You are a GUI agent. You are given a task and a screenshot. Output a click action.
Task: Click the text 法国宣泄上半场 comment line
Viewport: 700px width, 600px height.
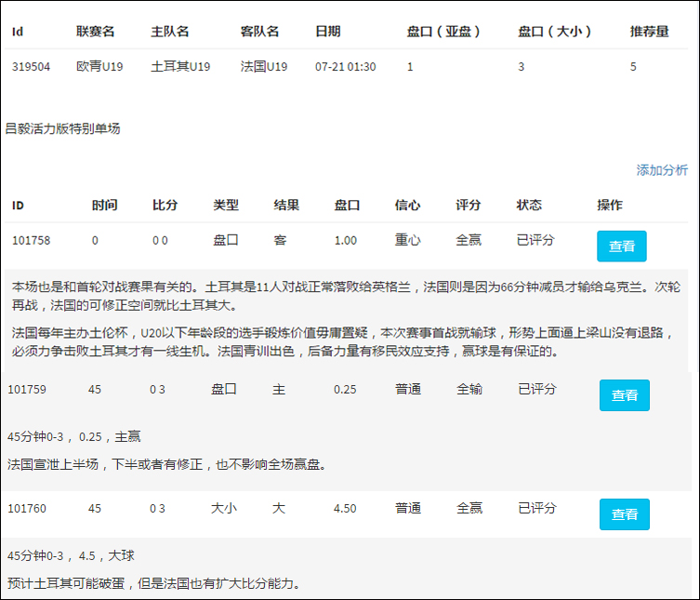point(167,464)
